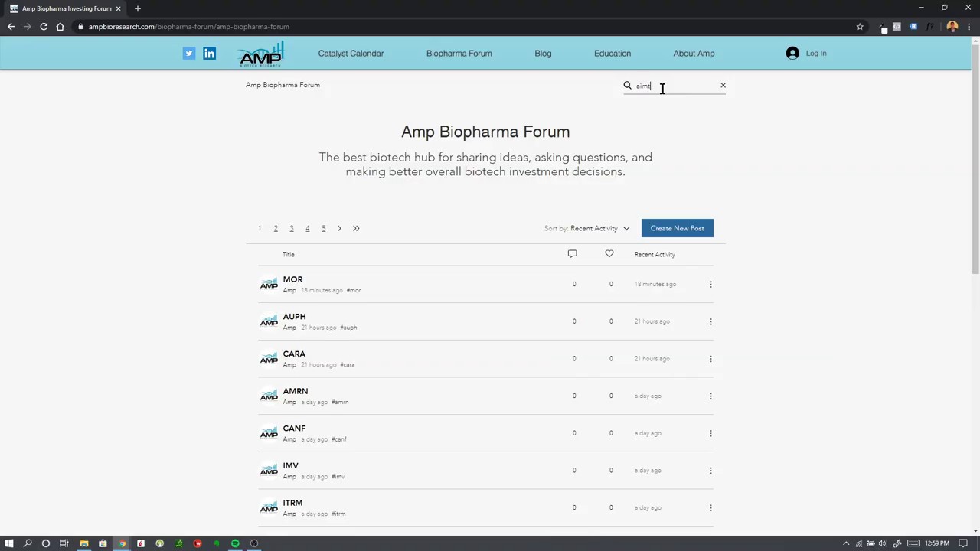Viewport: 980px width, 551px height.
Task: Bookmark page with star icon
Action: click(x=860, y=27)
